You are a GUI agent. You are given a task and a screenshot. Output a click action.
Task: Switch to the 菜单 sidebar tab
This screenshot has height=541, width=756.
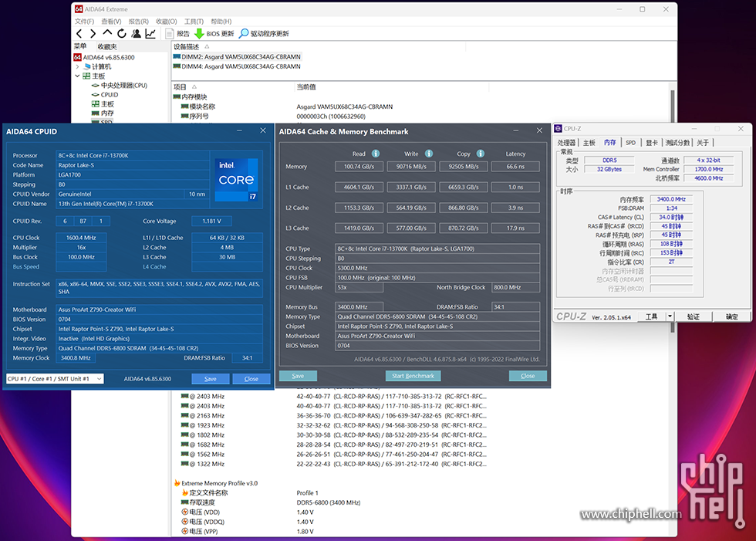tap(80, 46)
